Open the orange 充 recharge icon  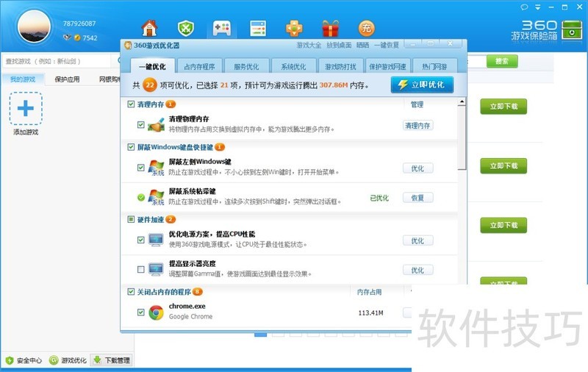click(x=366, y=28)
